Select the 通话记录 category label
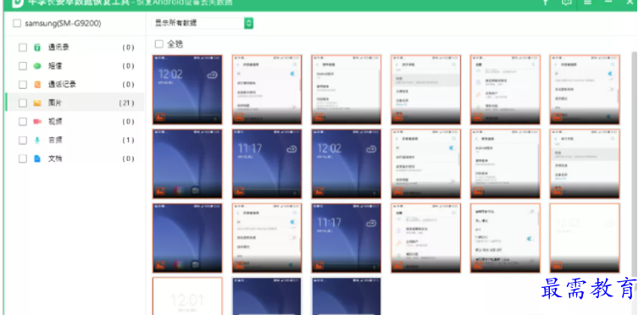 (x=62, y=84)
